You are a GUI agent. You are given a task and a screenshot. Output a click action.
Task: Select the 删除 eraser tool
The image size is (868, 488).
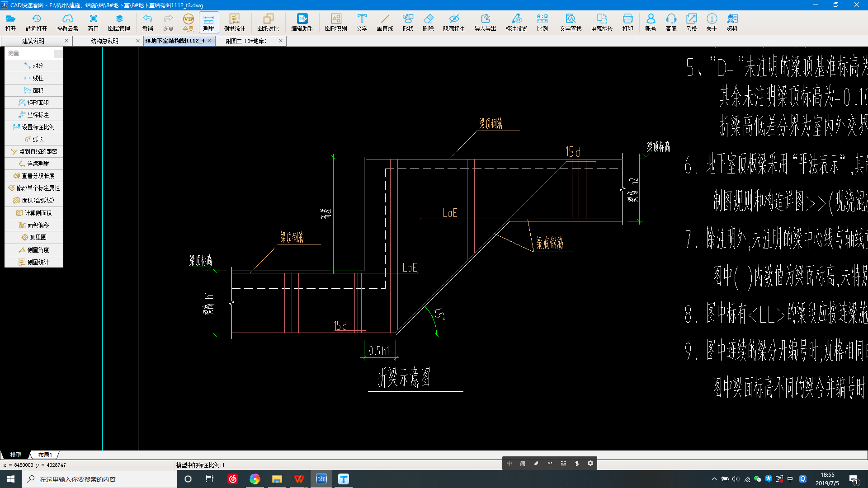(428, 23)
